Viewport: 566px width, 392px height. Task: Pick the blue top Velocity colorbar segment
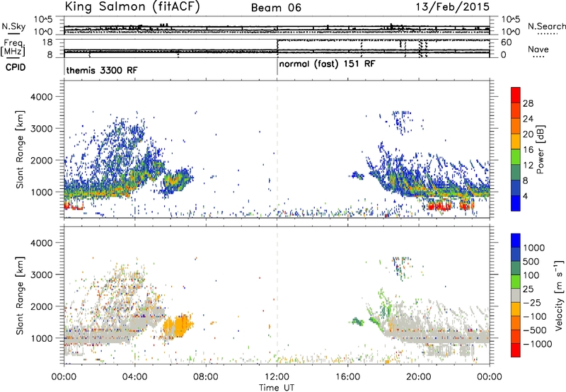(516, 241)
